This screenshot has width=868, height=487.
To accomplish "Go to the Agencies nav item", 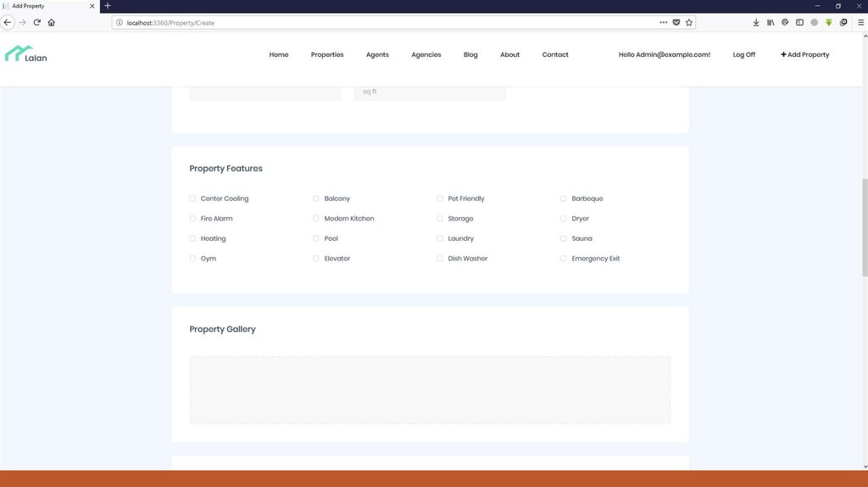I will pyautogui.click(x=426, y=54).
